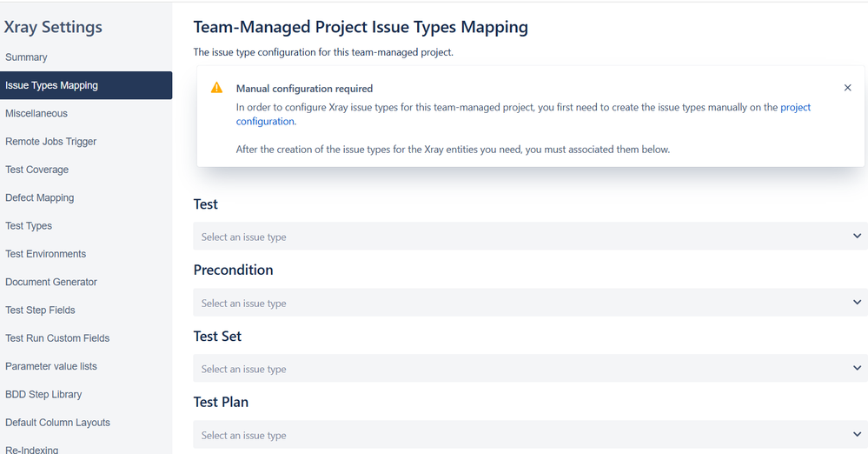Click the Xray Settings heading
868x454 pixels.
click(53, 27)
